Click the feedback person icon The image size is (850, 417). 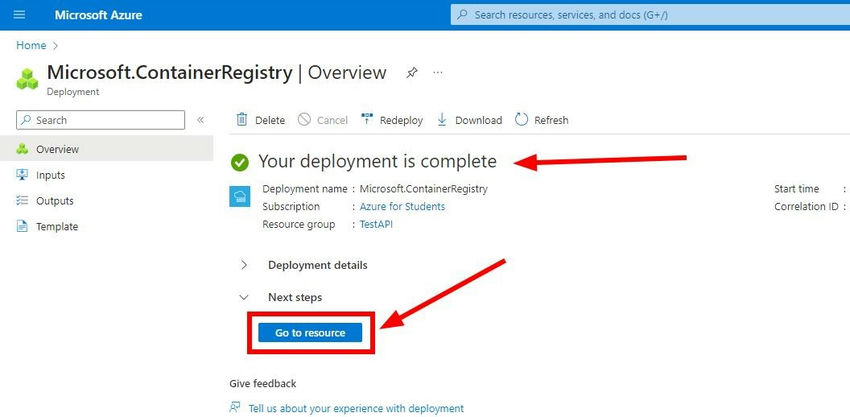(x=235, y=407)
